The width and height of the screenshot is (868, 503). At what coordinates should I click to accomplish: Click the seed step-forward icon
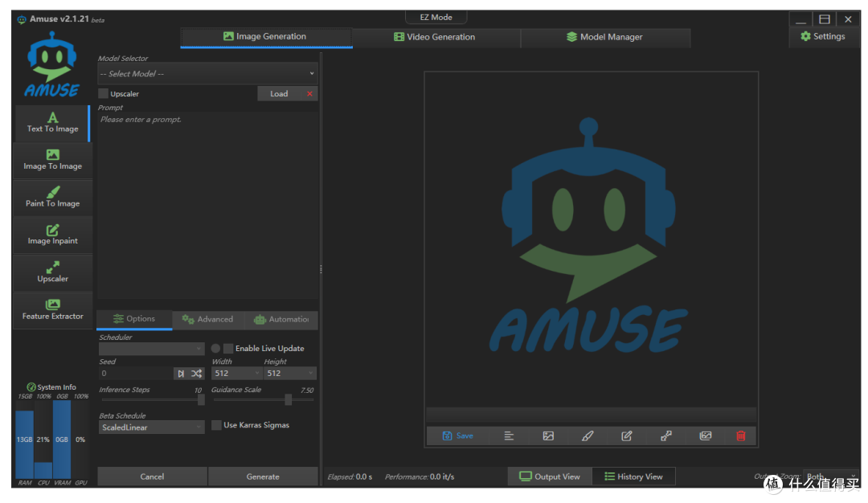pyautogui.click(x=181, y=374)
